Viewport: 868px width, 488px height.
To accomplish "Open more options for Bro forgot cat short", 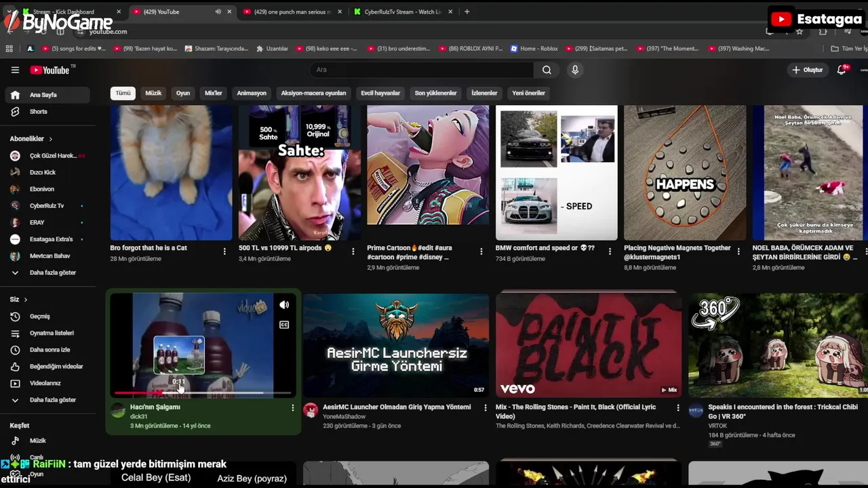I will point(224,251).
